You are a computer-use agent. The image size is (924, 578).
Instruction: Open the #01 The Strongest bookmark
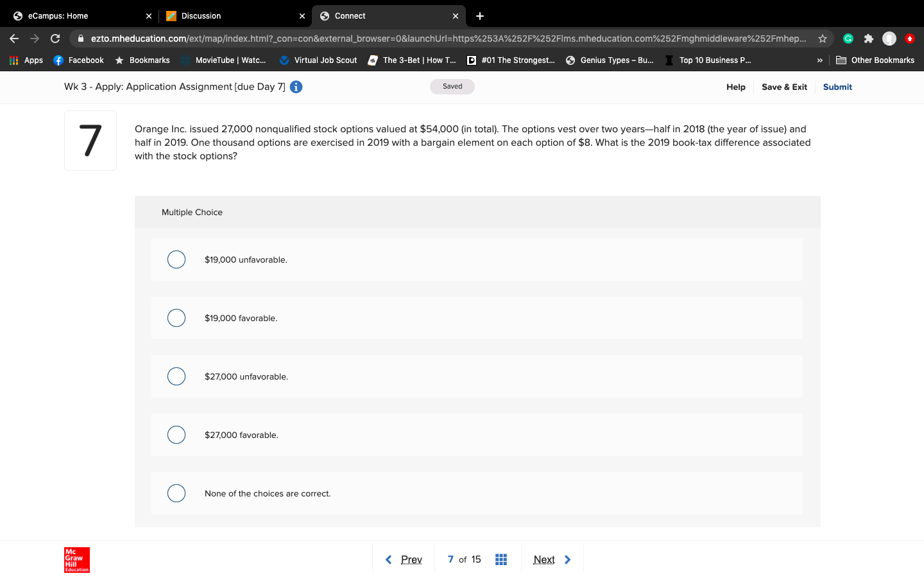(511, 60)
